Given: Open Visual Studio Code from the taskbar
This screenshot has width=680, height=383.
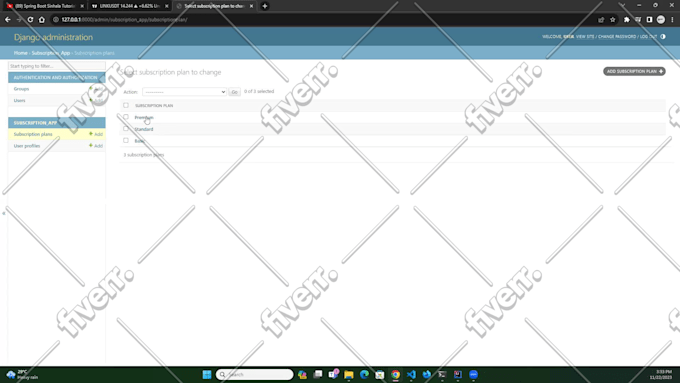Looking at the screenshot, I should 411,374.
